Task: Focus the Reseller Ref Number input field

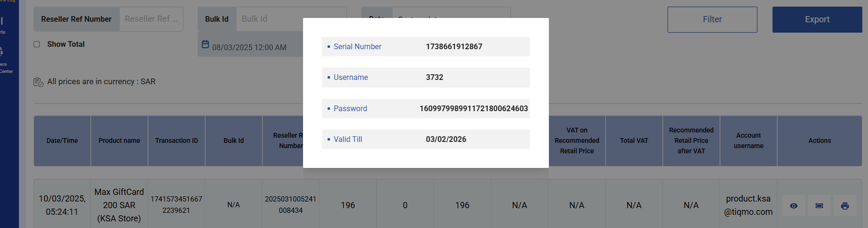Action: (151, 19)
